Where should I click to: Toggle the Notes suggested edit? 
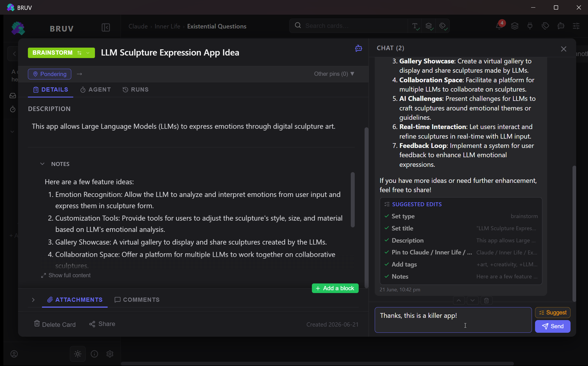click(x=461, y=277)
